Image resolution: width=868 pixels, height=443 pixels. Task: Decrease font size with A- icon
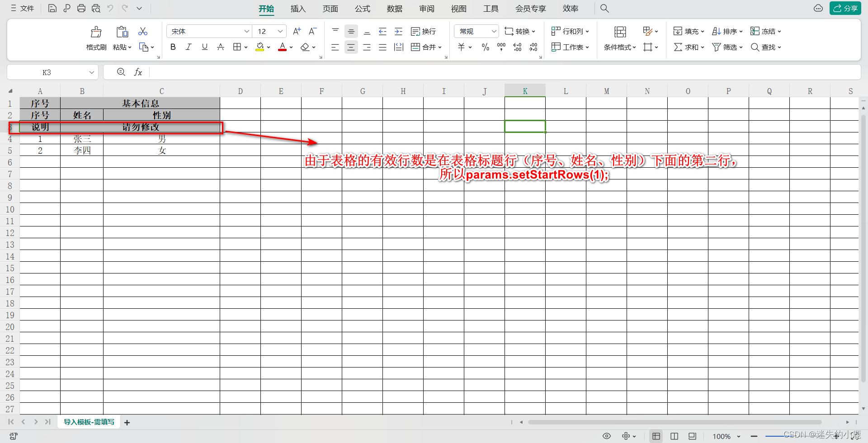tap(312, 31)
